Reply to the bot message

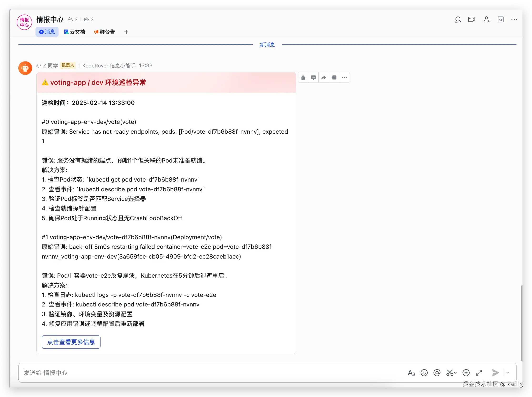(313, 78)
